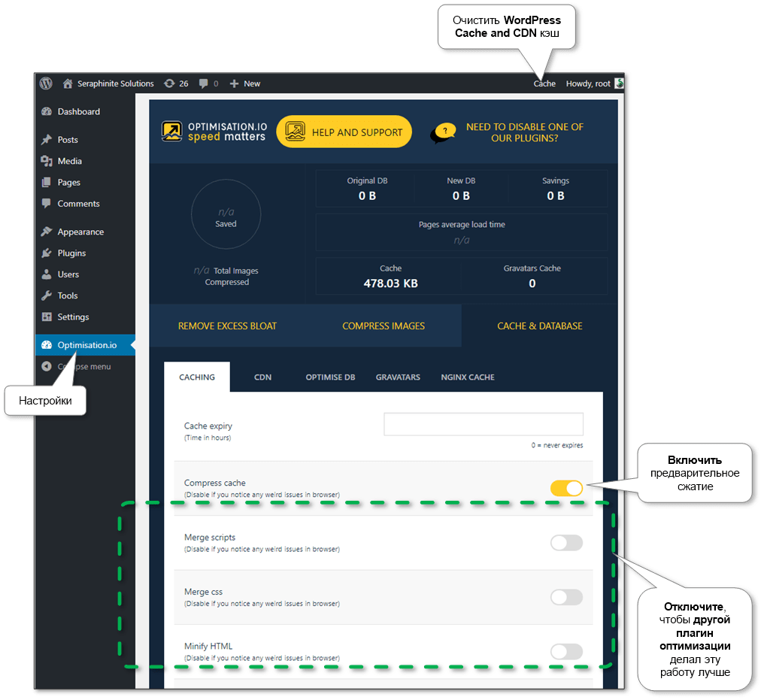
Task: Switch to the Gravatars sub-tab
Action: pos(398,377)
